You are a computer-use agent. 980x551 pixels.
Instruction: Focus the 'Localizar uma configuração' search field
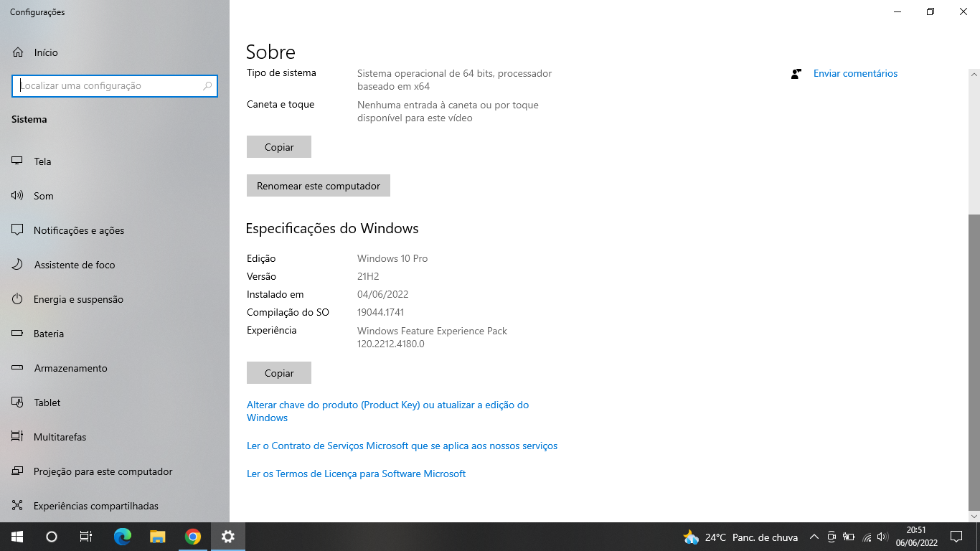pyautogui.click(x=115, y=85)
